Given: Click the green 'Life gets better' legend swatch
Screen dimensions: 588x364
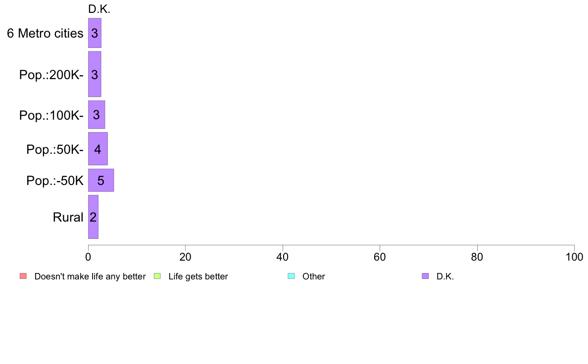Looking at the screenshot, I should pos(157,276).
